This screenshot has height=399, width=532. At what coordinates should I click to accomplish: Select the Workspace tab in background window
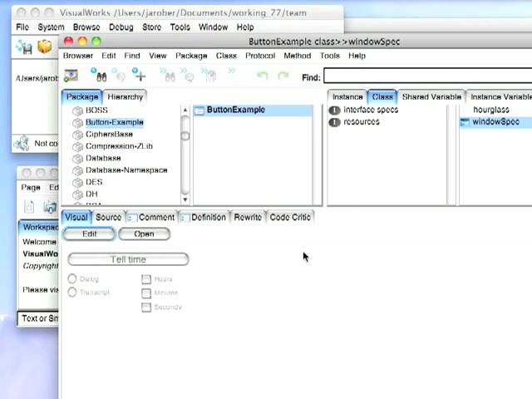pos(39,227)
